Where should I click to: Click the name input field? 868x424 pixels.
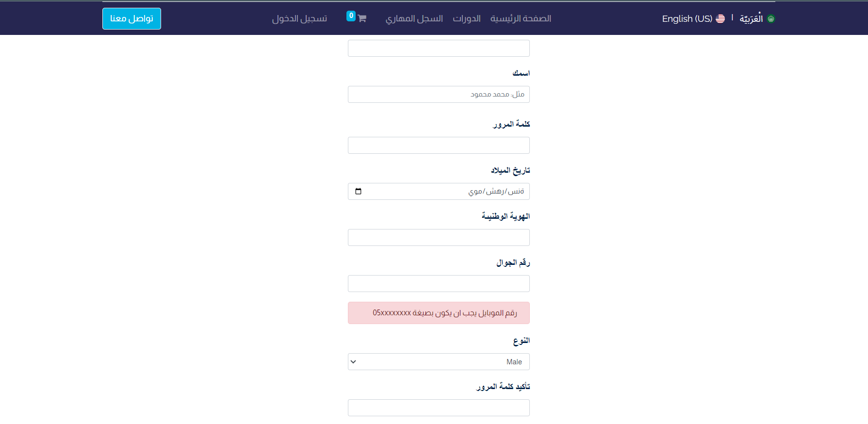439,95
